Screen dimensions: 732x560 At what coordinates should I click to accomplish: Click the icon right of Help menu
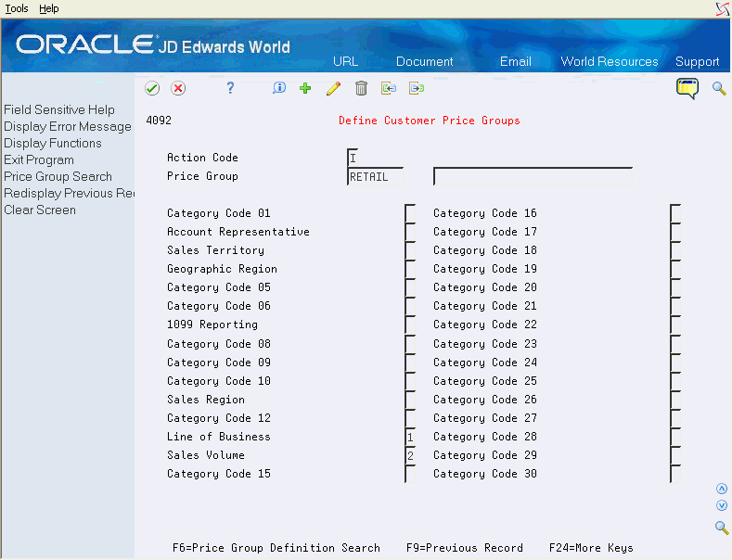click(x=723, y=9)
